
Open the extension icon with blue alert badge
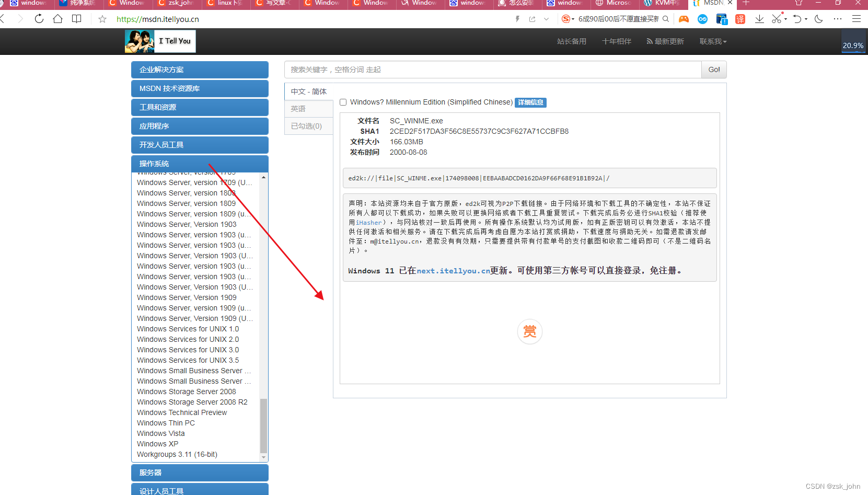[722, 19]
